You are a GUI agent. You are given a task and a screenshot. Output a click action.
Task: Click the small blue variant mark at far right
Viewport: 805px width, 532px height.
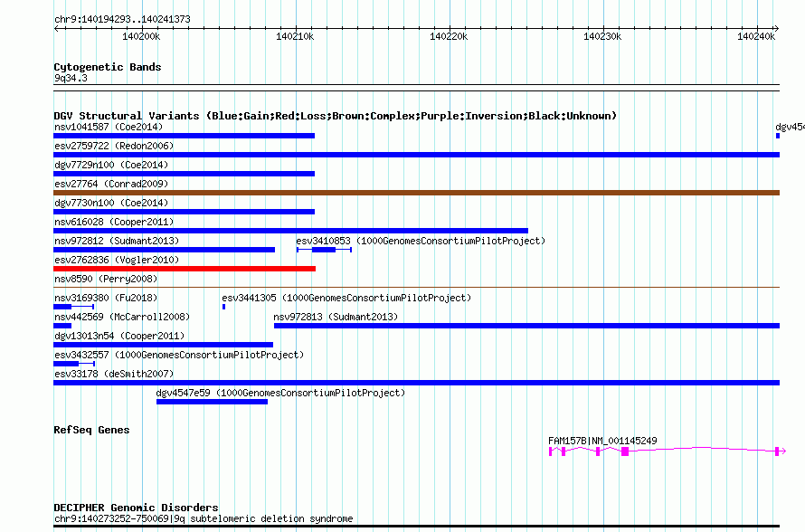click(x=778, y=136)
